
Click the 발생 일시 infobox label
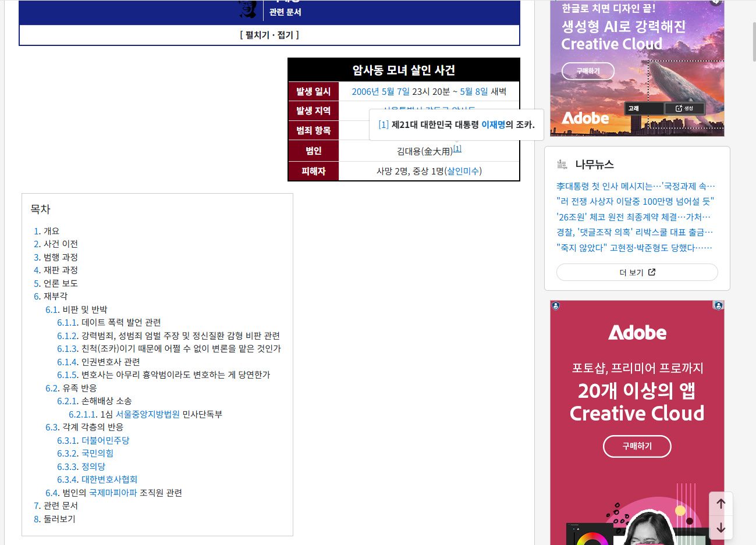click(x=313, y=91)
